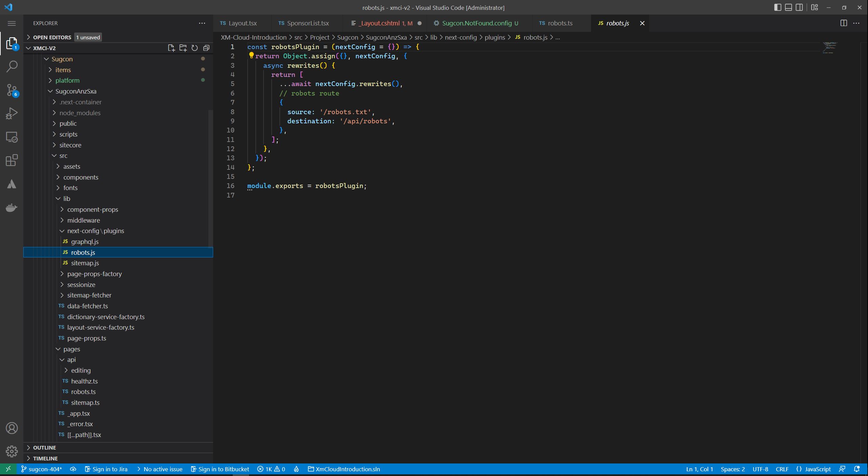Open Remote Explorer view icon
The width and height of the screenshot is (868, 476).
pyautogui.click(x=12, y=137)
